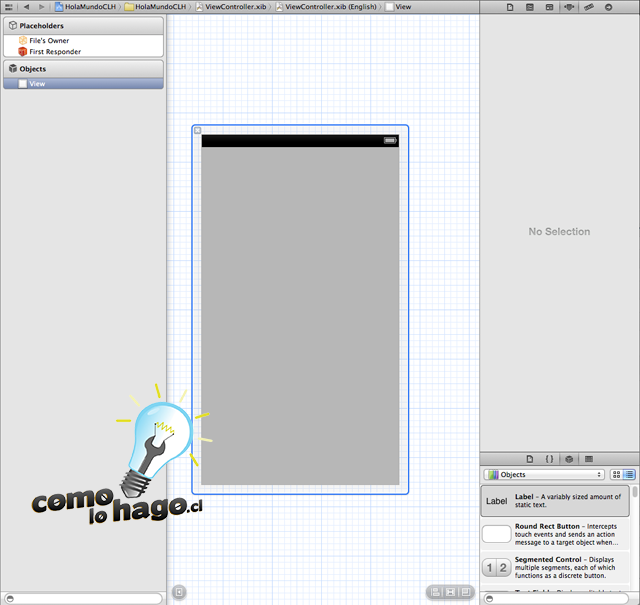640x605 pixels.
Task: Click the first canvas layout segment button
Action: [436, 592]
